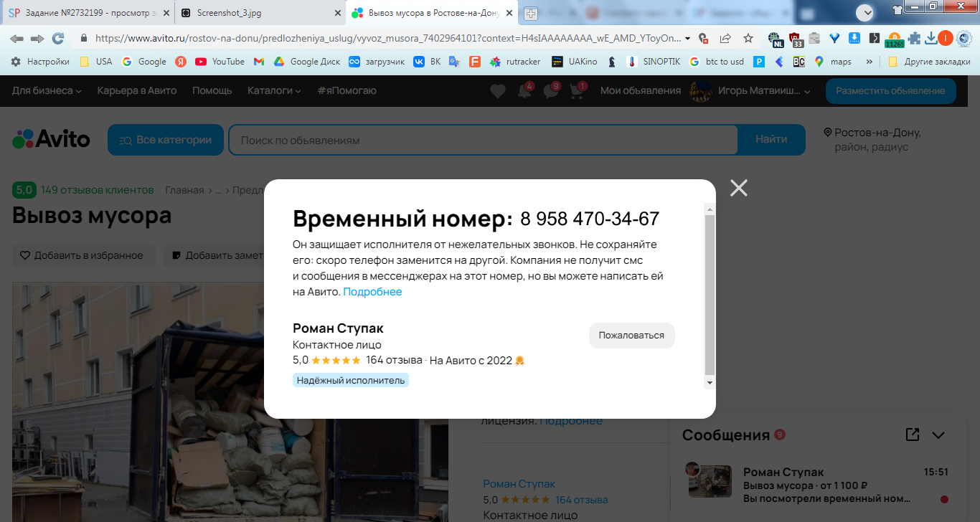This screenshot has width=980, height=522.
Task: Open the Gmail bookmark icon
Action: coord(259,62)
